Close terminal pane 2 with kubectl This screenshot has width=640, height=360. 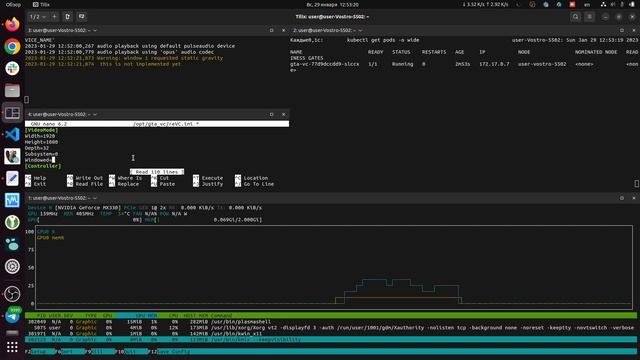tap(634, 30)
